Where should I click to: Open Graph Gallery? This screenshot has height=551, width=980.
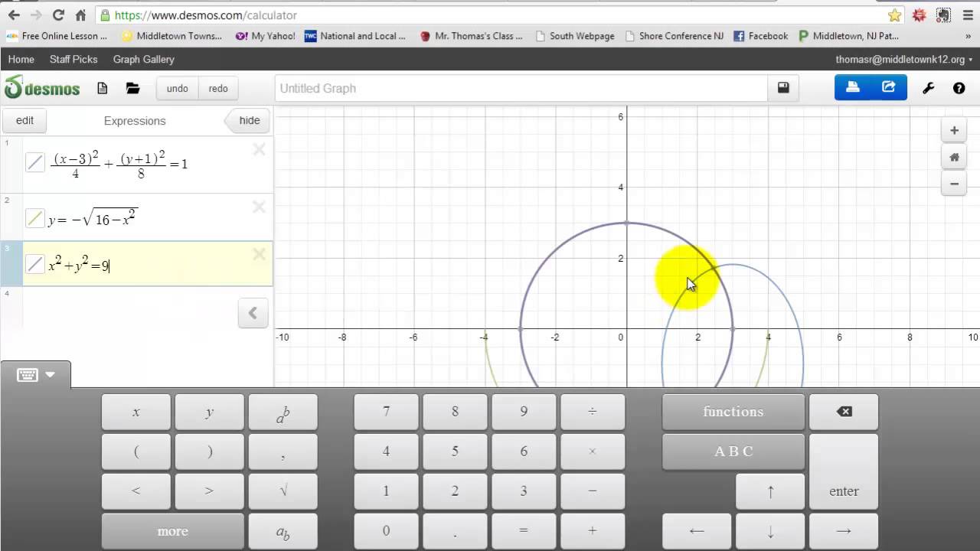(x=144, y=59)
